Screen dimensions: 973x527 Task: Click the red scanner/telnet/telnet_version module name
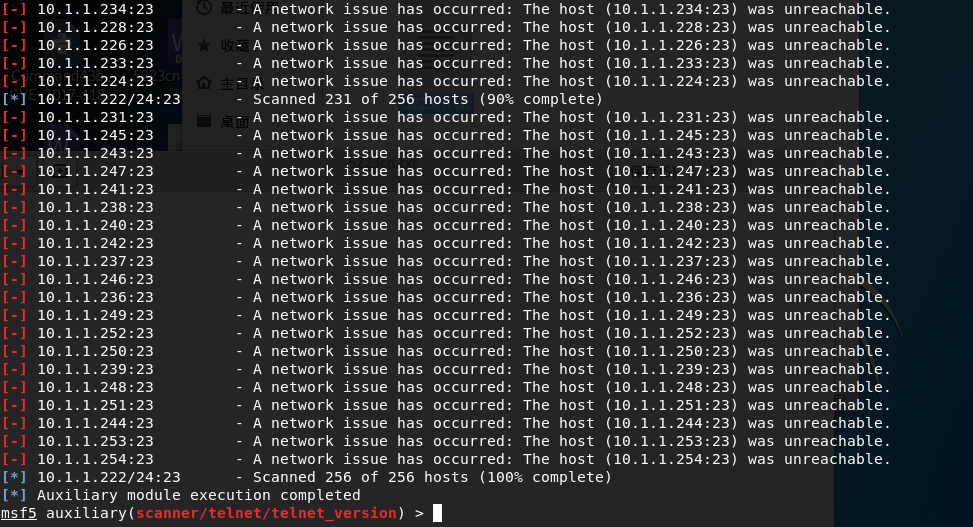[x=266, y=513]
